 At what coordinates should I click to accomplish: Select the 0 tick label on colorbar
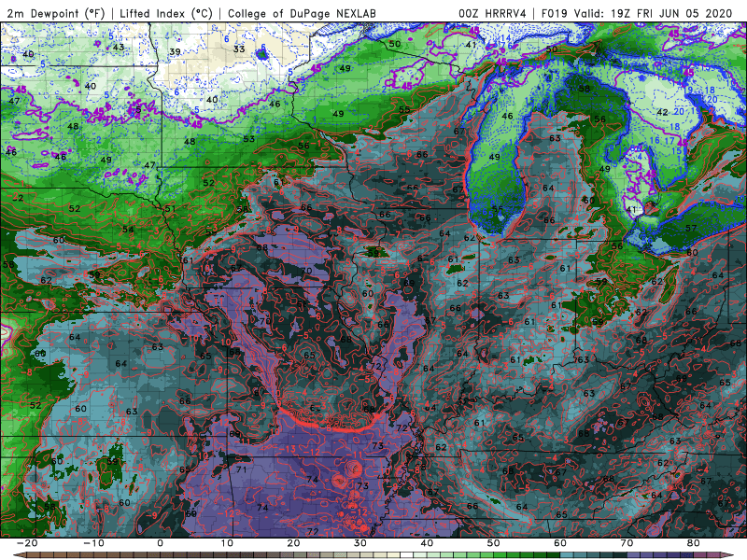160,543
